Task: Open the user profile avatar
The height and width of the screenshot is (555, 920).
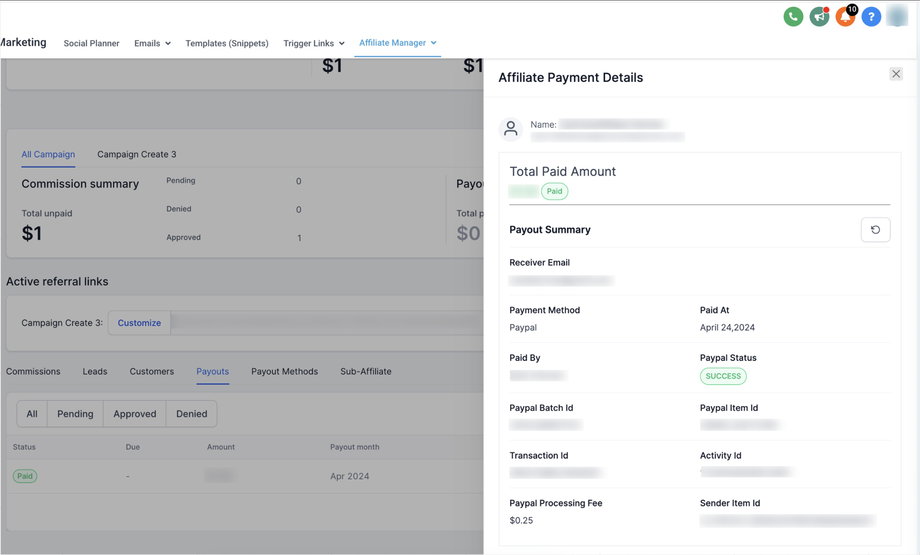Action: pyautogui.click(x=898, y=16)
